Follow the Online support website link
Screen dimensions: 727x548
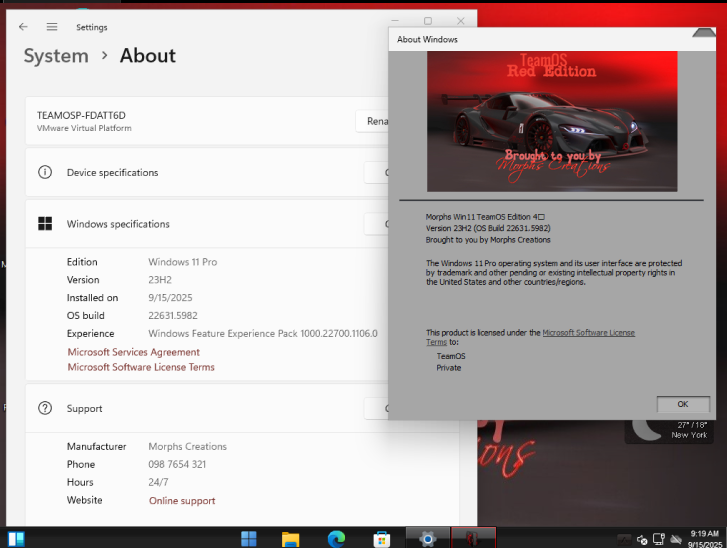click(182, 501)
